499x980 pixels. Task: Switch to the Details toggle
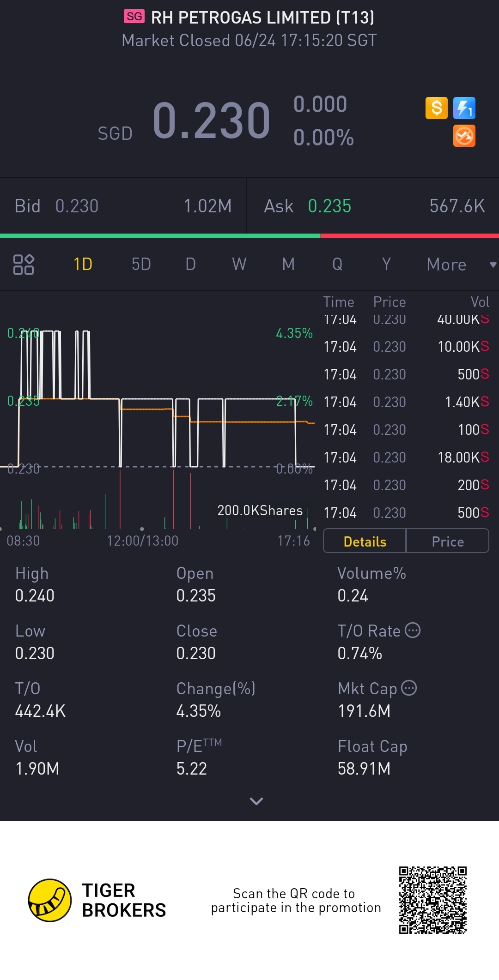pyautogui.click(x=365, y=541)
